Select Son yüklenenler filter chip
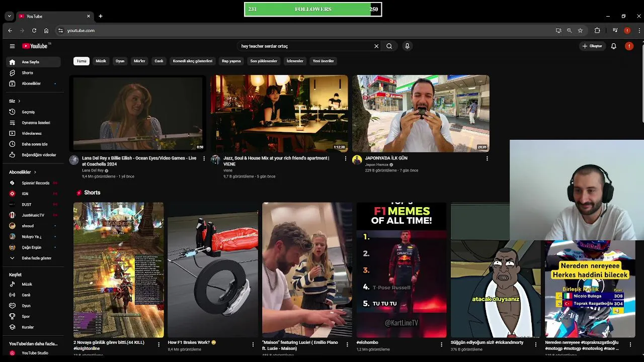The height and width of the screenshot is (362, 644). coord(264,61)
